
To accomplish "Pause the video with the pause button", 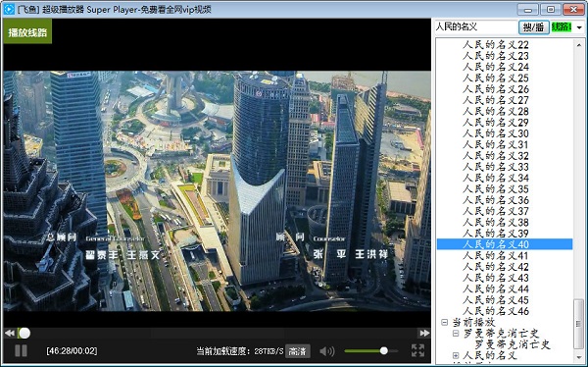I will point(21,350).
